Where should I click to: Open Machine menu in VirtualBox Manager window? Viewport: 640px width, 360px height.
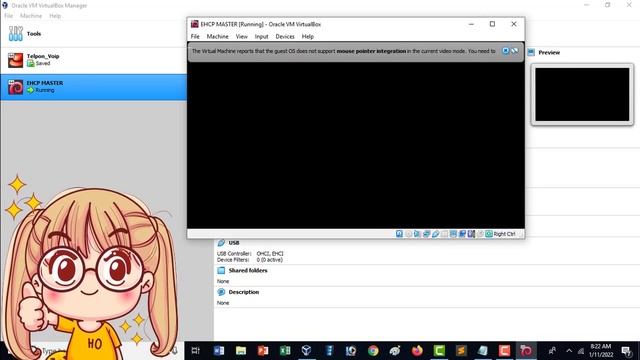pyautogui.click(x=31, y=16)
